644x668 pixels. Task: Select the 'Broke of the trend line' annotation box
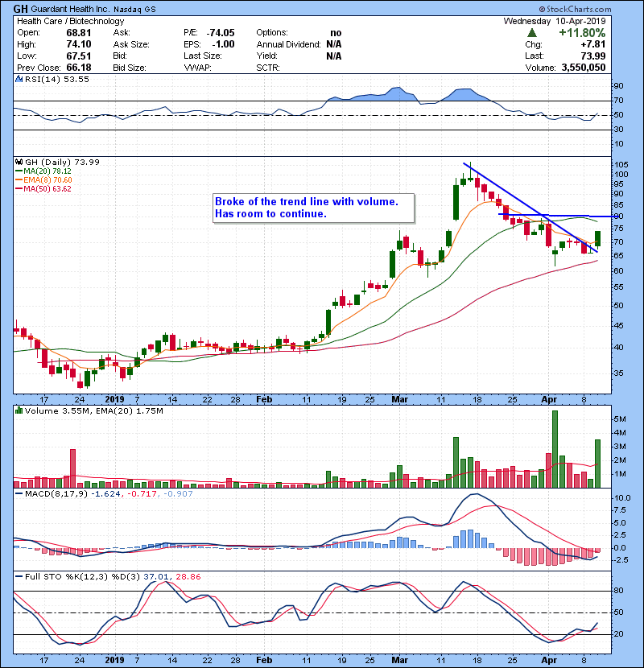(313, 208)
